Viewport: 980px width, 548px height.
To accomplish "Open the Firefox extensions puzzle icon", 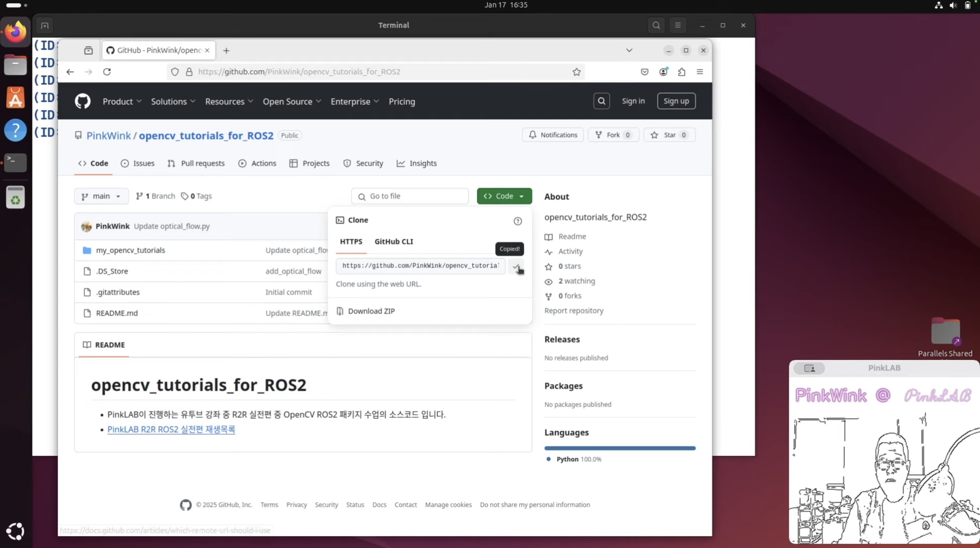I will click(x=682, y=72).
